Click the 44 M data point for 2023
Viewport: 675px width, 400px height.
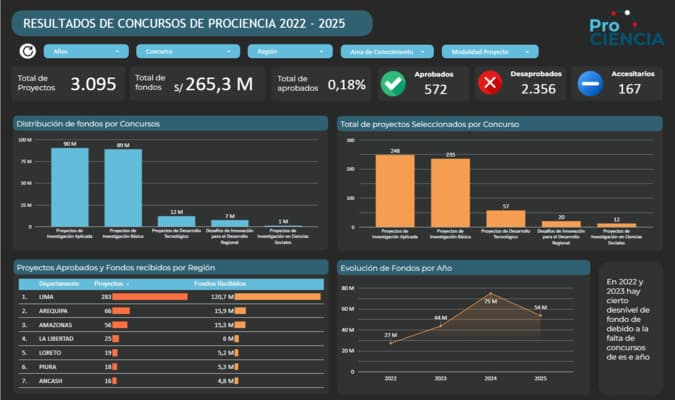pos(440,326)
